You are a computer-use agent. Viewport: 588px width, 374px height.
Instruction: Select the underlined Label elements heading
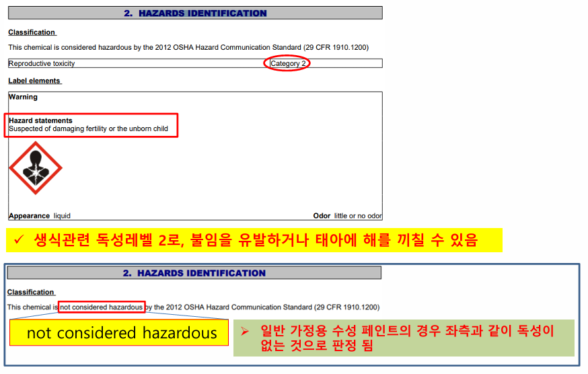(34, 81)
